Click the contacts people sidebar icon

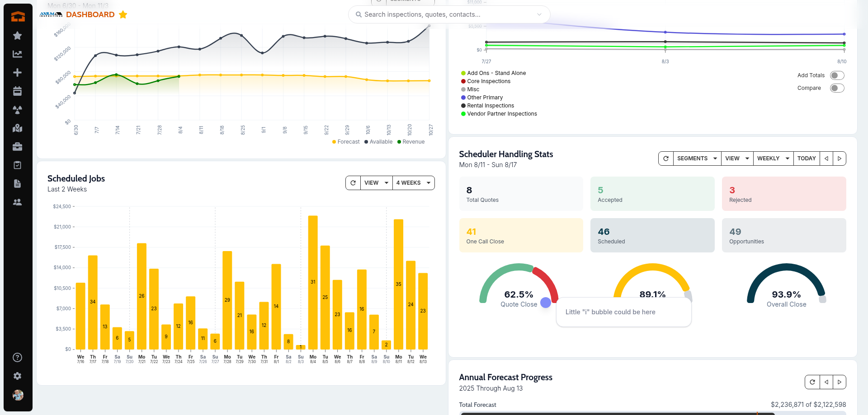(x=17, y=202)
